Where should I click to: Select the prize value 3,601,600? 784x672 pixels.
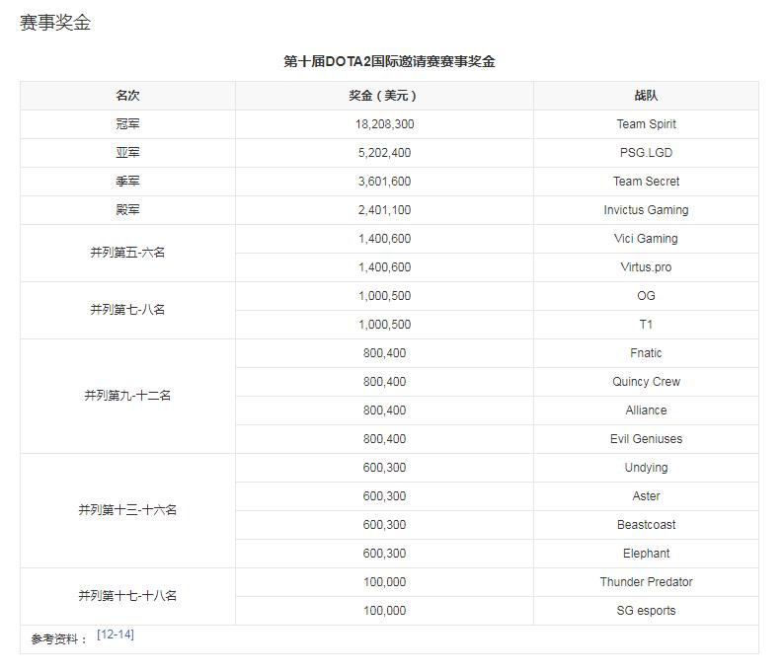point(384,181)
